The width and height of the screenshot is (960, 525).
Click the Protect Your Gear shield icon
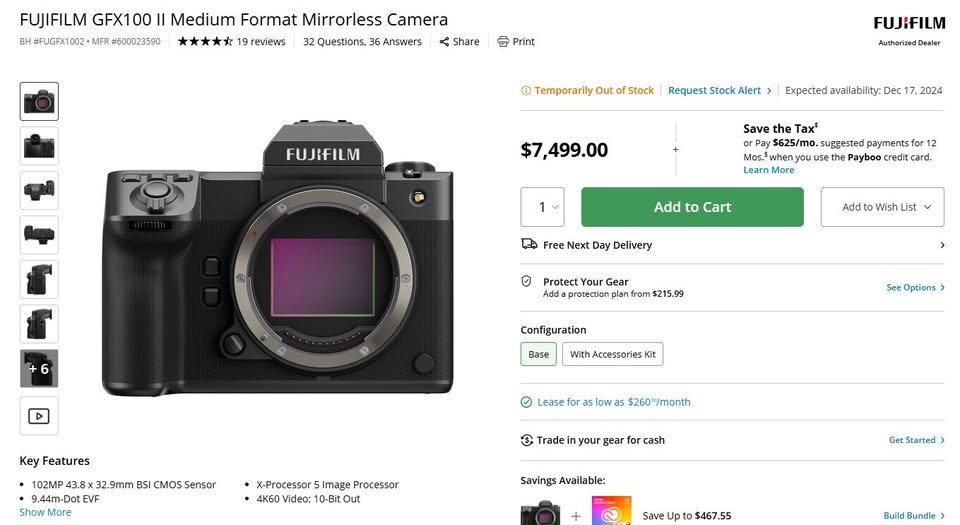click(x=526, y=281)
